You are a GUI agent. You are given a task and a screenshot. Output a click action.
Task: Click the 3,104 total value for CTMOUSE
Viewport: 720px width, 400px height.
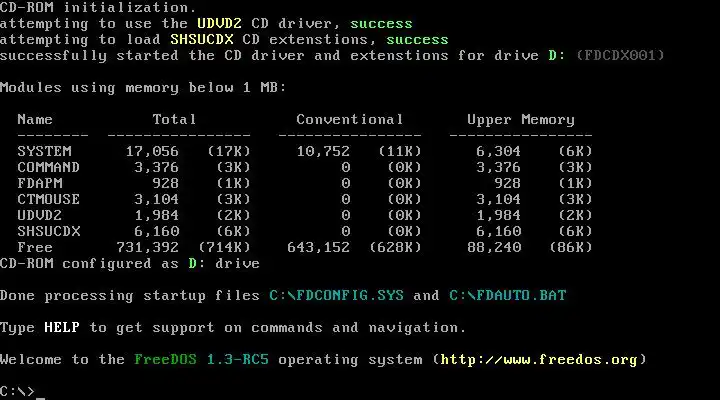tap(157, 200)
